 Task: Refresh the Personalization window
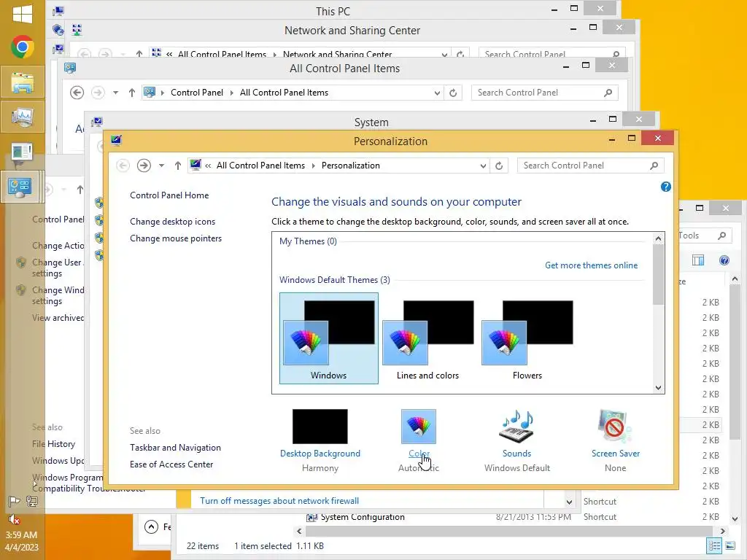click(499, 166)
